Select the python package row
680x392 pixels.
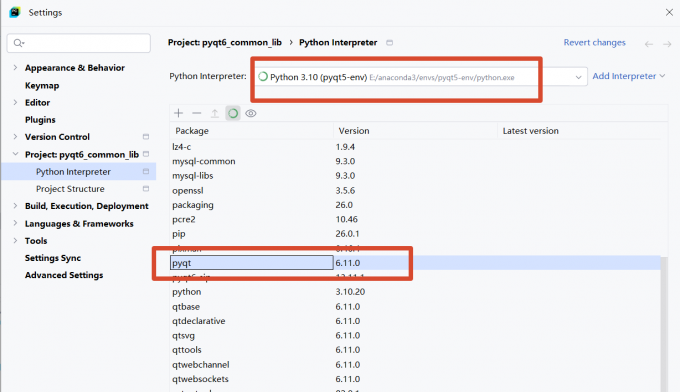click(x=415, y=292)
